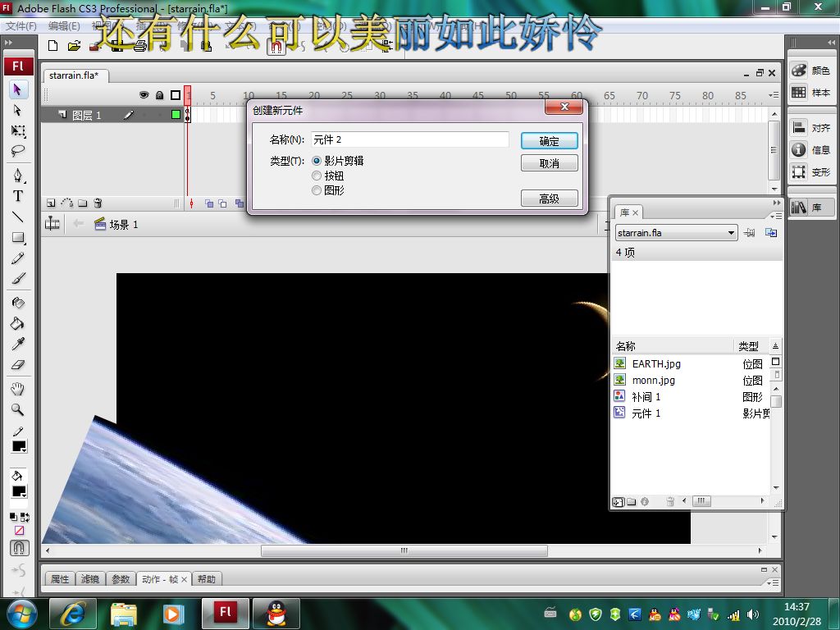Viewport: 840px width, 630px height.
Task: Select the Free Transform tool
Action: click(x=18, y=130)
